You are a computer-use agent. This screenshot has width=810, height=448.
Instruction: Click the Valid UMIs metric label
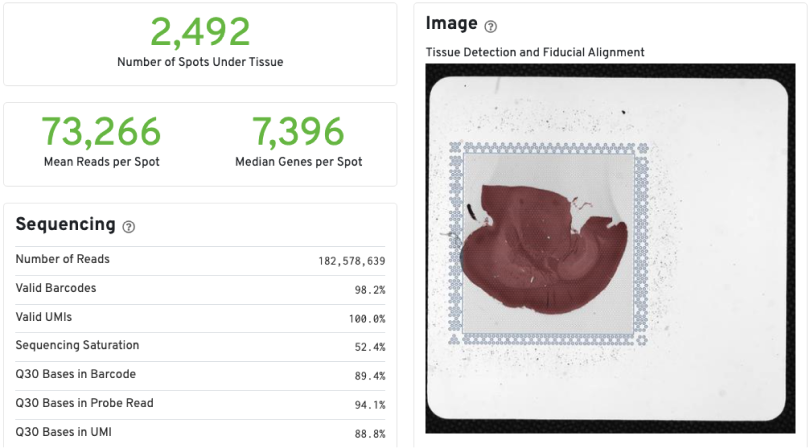click(44, 317)
